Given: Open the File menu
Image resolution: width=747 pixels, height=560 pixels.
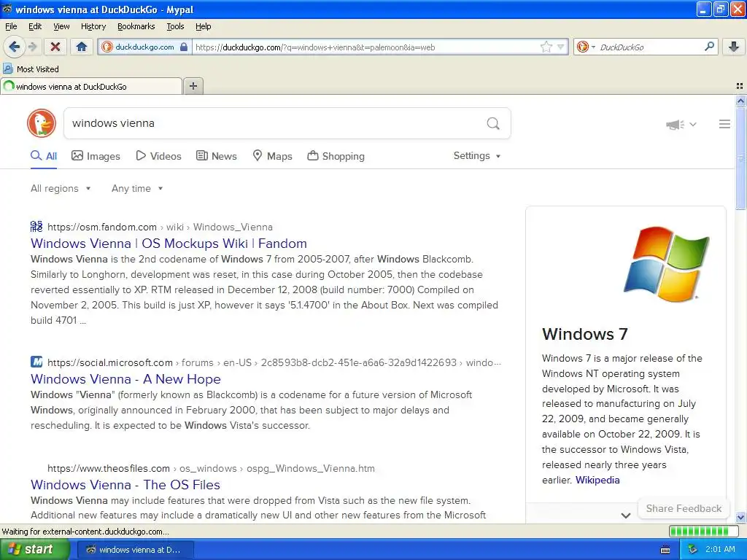Looking at the screenshot, I should click(x=11, y=26).
